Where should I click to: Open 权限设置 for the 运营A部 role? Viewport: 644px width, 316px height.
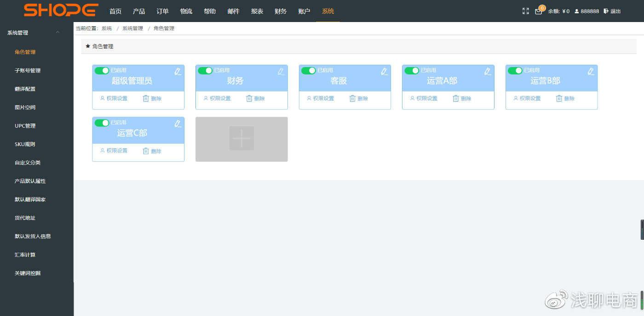[424, 98]
